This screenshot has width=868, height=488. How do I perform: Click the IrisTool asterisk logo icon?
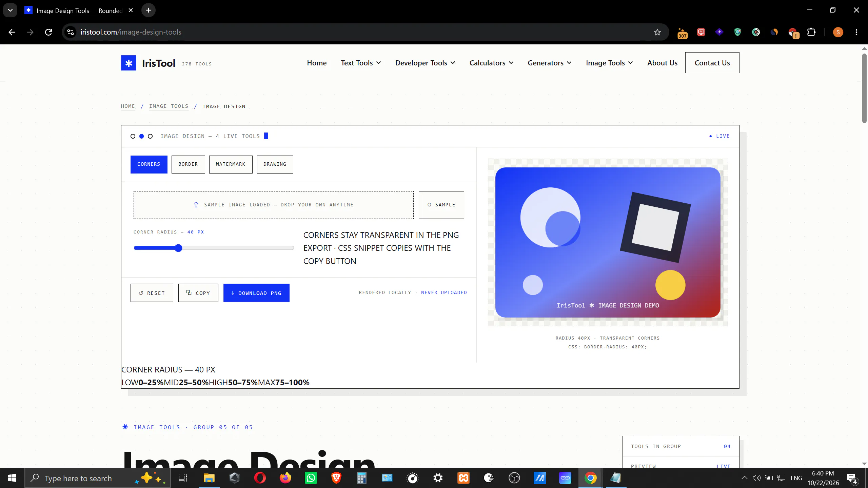(x=129, y=63)
